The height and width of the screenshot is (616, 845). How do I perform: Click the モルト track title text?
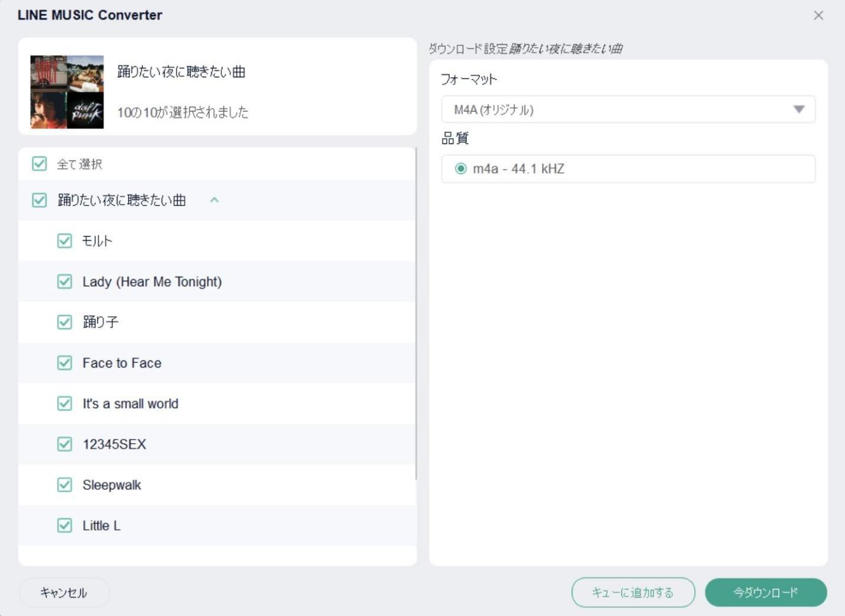[97, 241]
